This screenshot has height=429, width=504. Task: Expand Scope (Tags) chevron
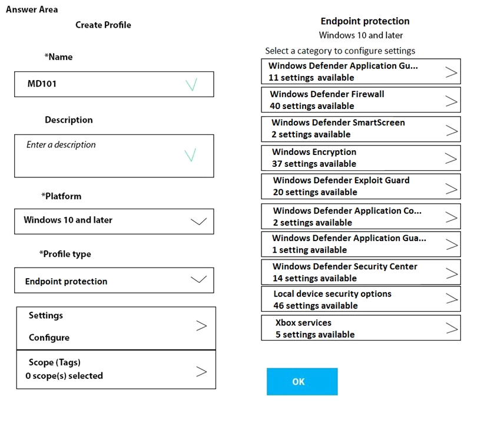(x=201, y=371)
